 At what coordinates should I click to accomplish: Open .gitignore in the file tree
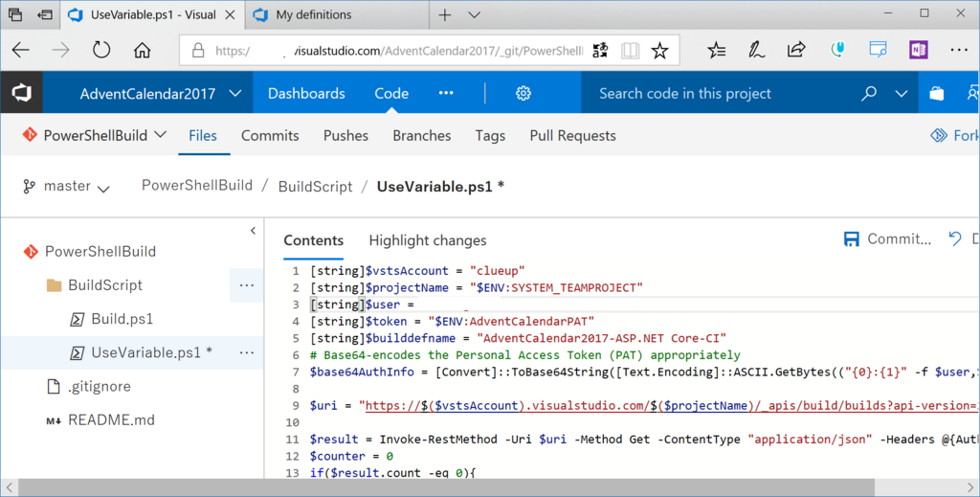99,386
